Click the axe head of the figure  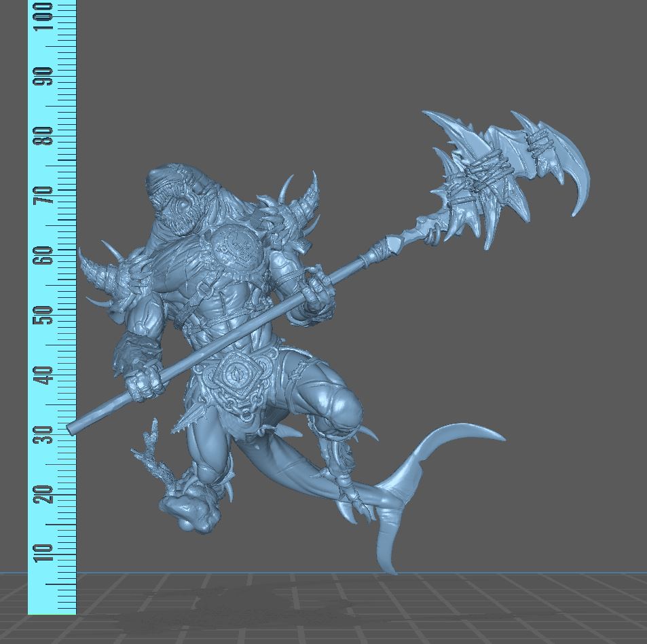click(x=496, y=170)
